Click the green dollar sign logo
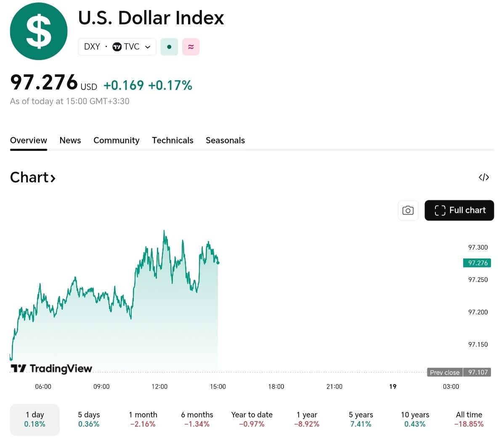The height and width of the screenshot is (446, 504). 39,32
